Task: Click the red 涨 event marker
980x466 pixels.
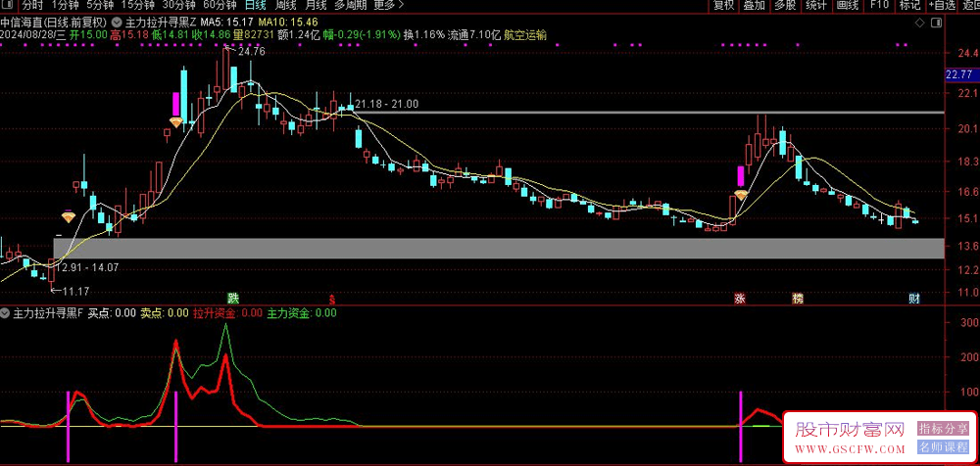Action: [740, 298]
